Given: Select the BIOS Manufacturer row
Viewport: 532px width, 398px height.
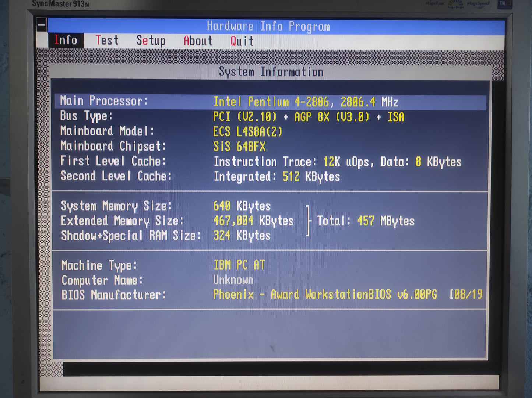Looking at the screenshot, I should coord(271,295).
